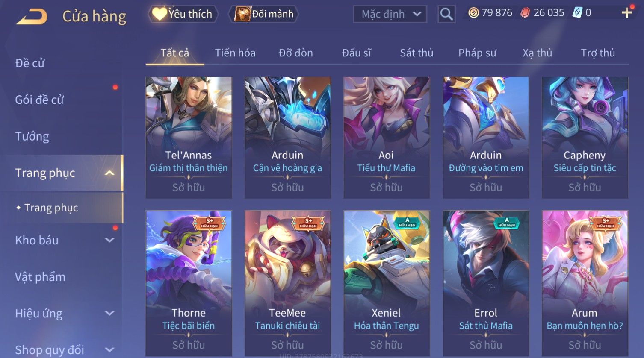This screenshot has height=358, width=644.
Task: Select TeeMee Tanuki chiêu tài skin card
Action: click(287, 283)
